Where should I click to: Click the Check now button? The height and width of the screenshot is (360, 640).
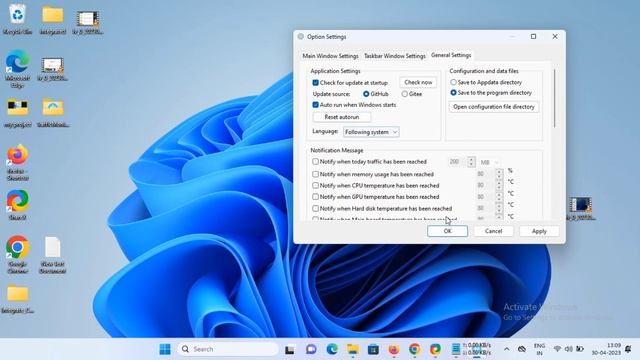coord(418,82)
